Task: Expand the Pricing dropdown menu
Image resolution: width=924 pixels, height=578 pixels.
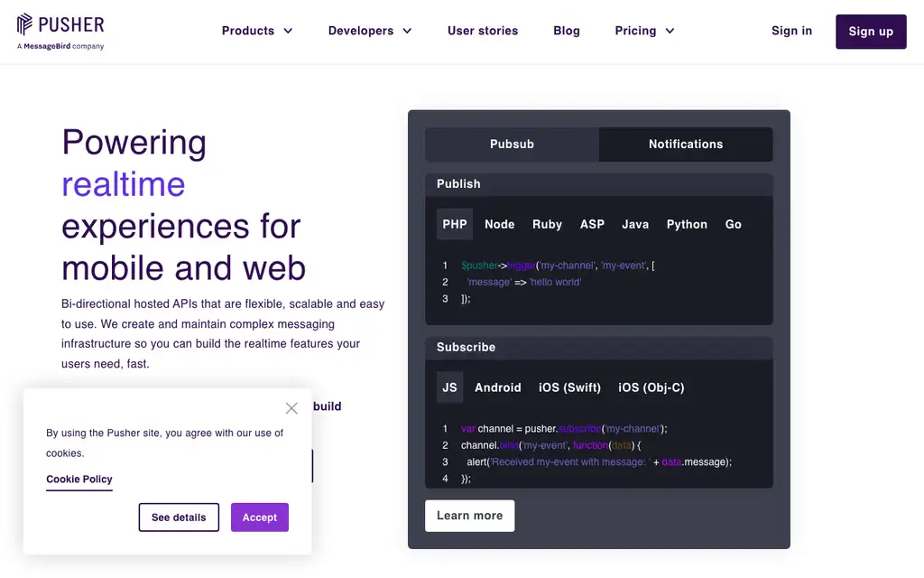Action: click(644, 31)
